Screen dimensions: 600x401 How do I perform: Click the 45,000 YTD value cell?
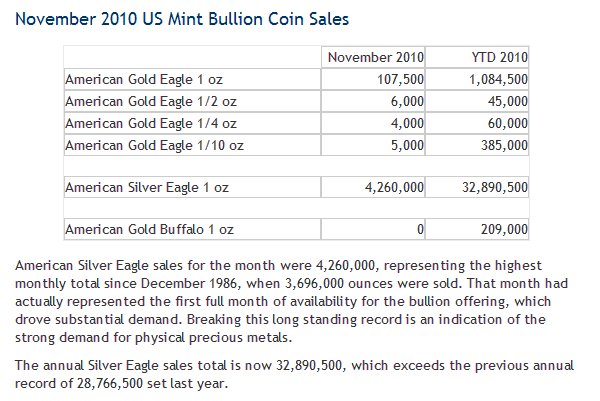coord(507,101)
